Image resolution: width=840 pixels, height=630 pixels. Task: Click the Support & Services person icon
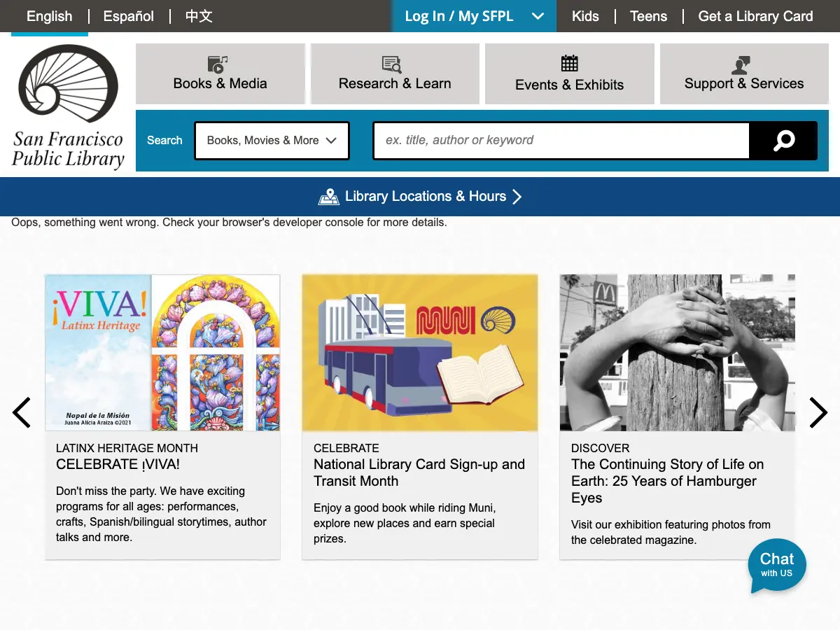tap(741, 65)
